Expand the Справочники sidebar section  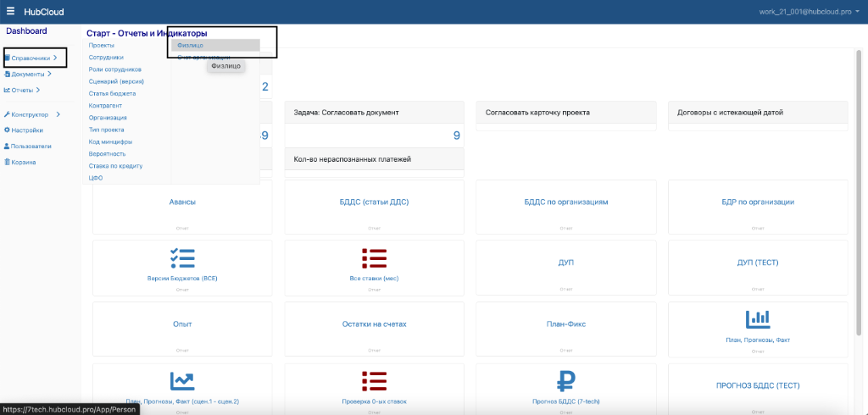click(x=34, y=58)
